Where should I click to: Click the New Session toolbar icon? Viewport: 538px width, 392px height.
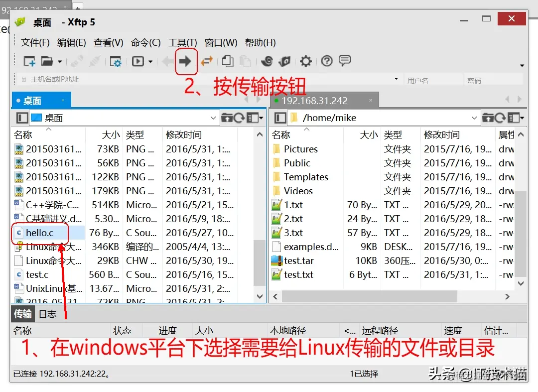tap(29, 61)
